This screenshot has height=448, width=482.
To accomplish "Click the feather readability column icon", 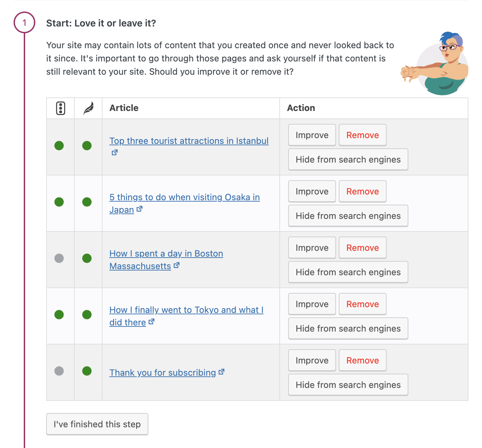I will [x=88, y=108].
